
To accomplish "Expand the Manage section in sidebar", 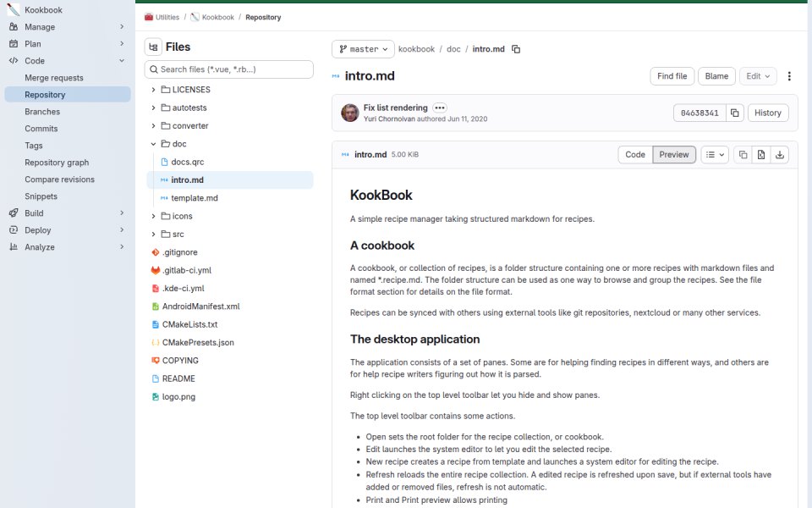I will 68,27.
